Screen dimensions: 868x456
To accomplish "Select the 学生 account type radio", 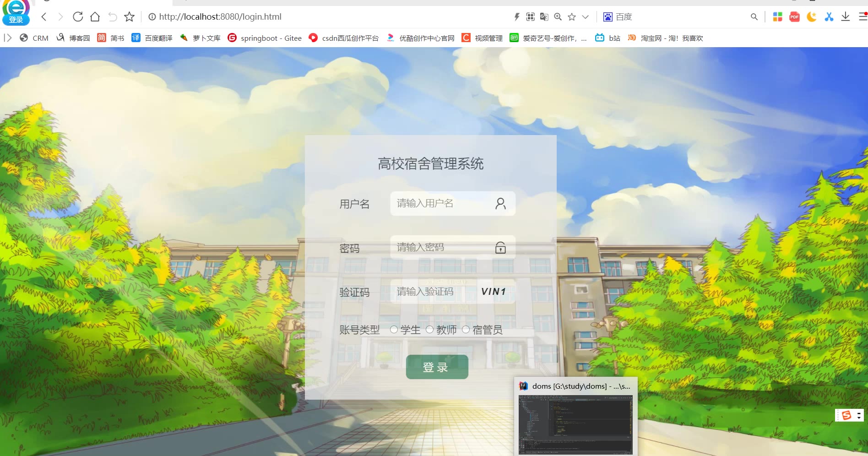I will tap(394, 330).
